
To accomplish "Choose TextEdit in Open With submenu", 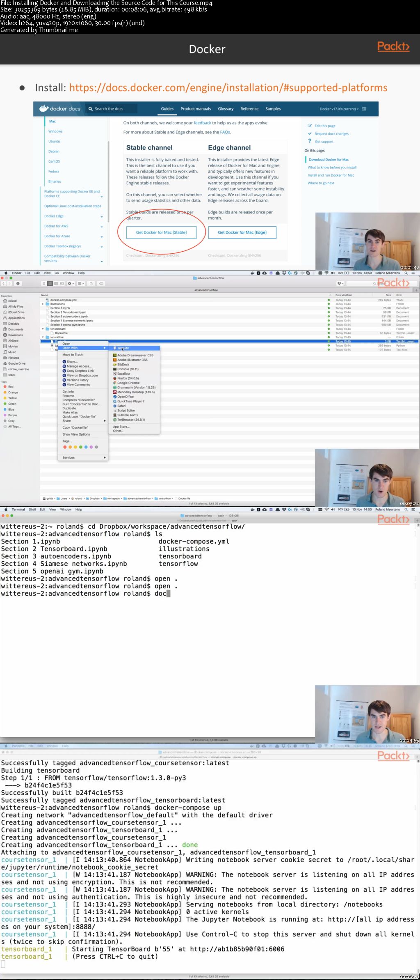I will (134, 348).
